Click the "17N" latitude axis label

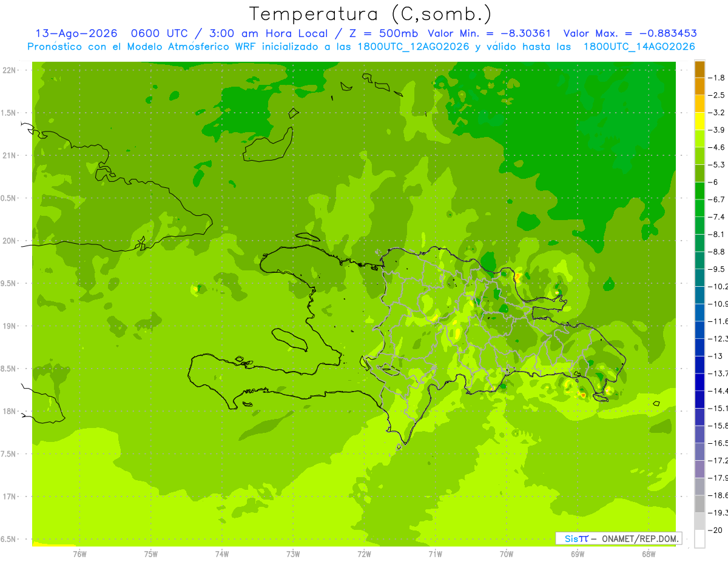pos(10,497)
